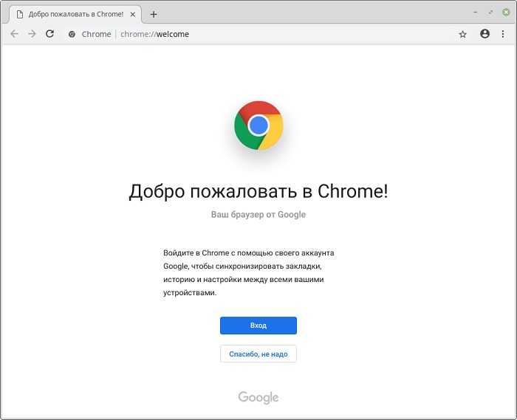Click the large Chrome logo
Screen dimensions: 517x420
(x=258, y=125)
